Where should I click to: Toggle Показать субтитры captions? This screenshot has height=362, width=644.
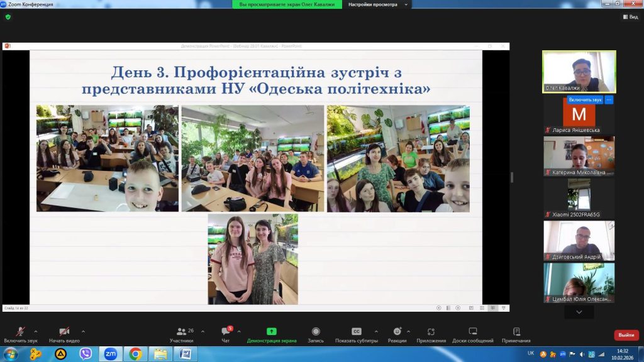(357, 331)
